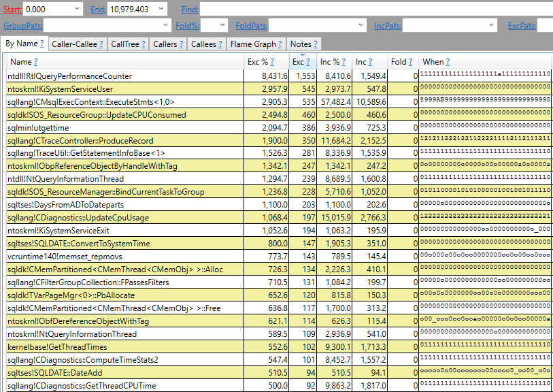
Task: Select row ntoskrnl!ObfDereferenceObjectWithTag
Action: click(x=279, y=321)
